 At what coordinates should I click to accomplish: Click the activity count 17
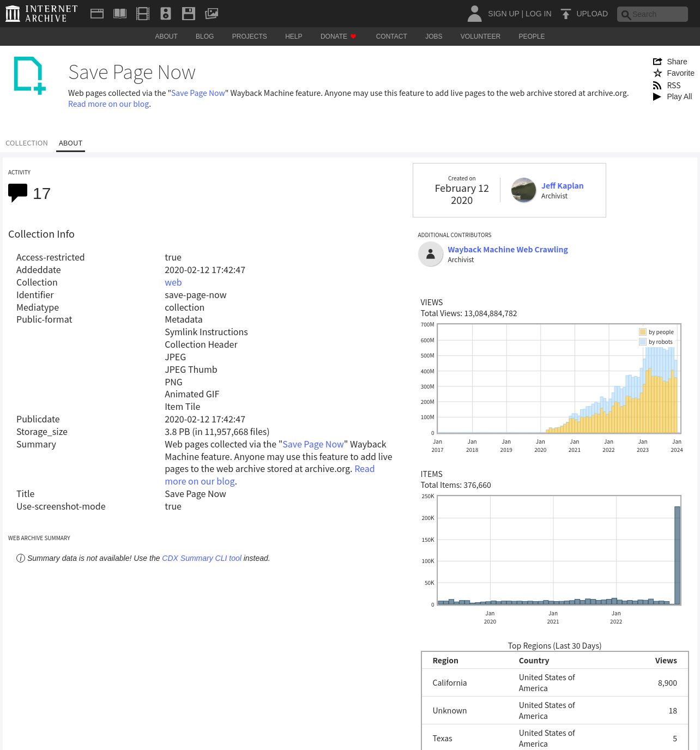[42, 193]
